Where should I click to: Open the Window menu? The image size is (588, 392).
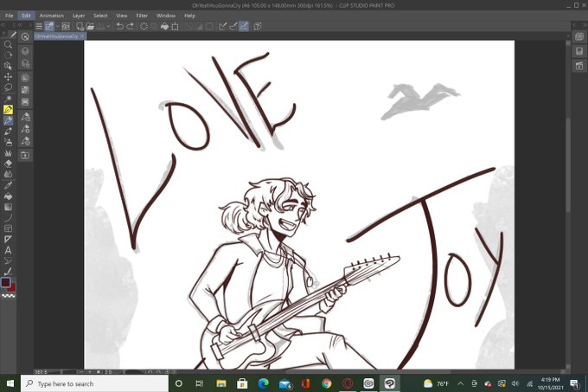166,16
